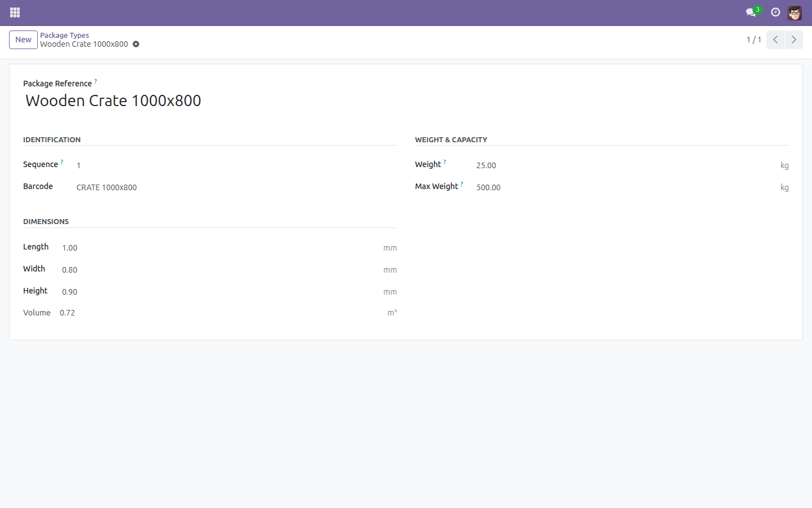
Task: Show Weight field help question mark
Action: (x=445, y=162)
